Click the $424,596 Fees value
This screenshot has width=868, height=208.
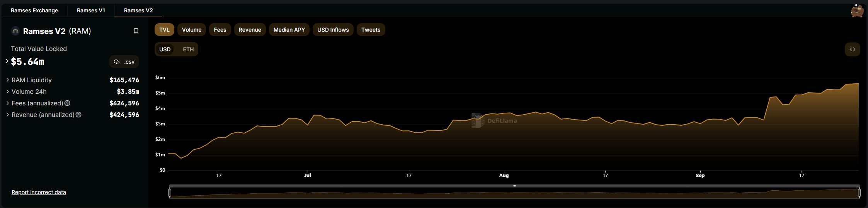(x=124, y=103)
